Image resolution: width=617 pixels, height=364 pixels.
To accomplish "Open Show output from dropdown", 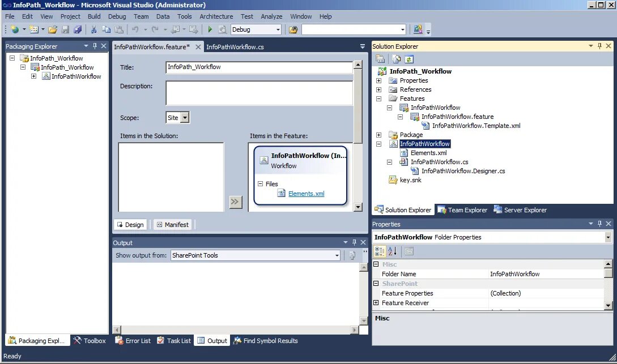I will tap(337, 255).
